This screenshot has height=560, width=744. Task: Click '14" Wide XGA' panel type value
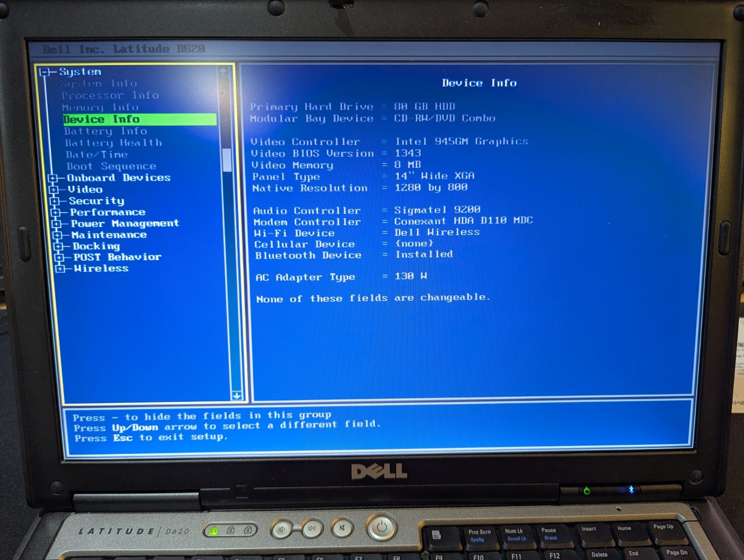[x=435, y=176]
